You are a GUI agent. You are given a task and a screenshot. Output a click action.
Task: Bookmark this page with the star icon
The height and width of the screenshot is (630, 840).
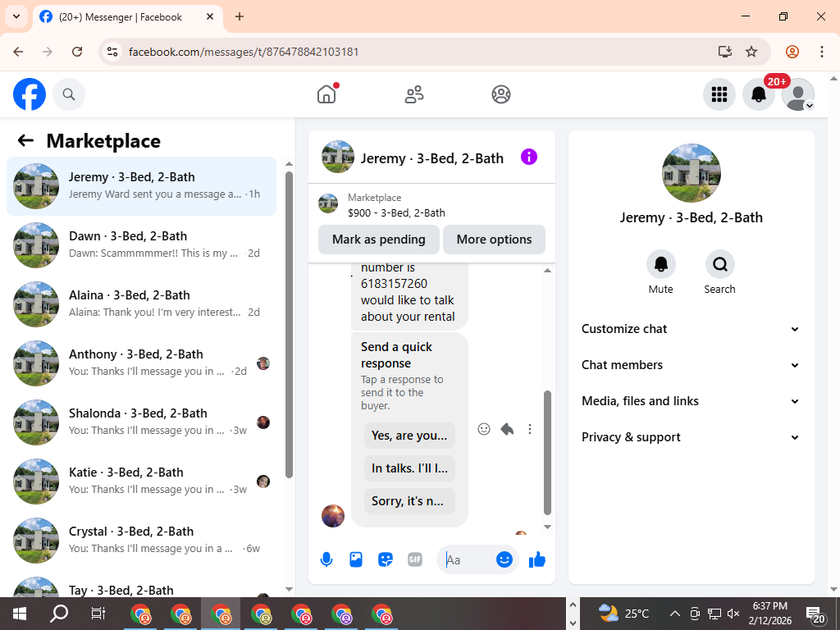751,52
